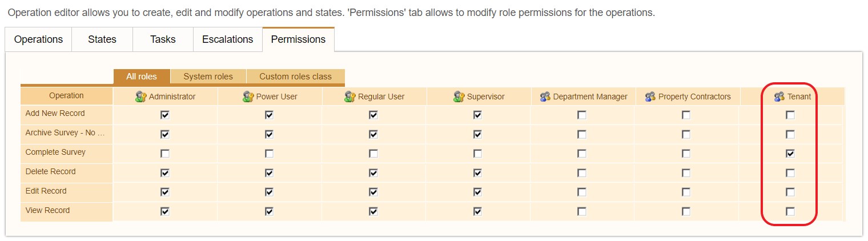Enable Edit Record for Property Contractors

pyautogui.click(x=686, y=192)
